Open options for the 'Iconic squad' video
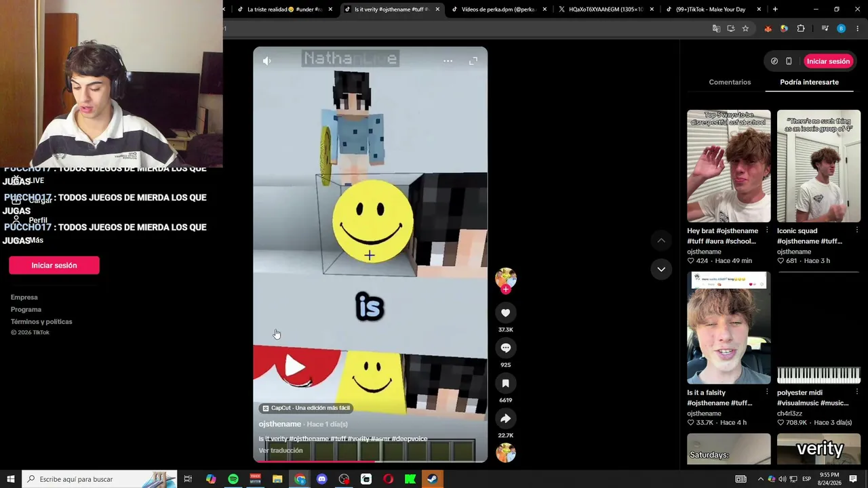Image resolution: width=868 pixels, height=488 pixels. [856, 230]
